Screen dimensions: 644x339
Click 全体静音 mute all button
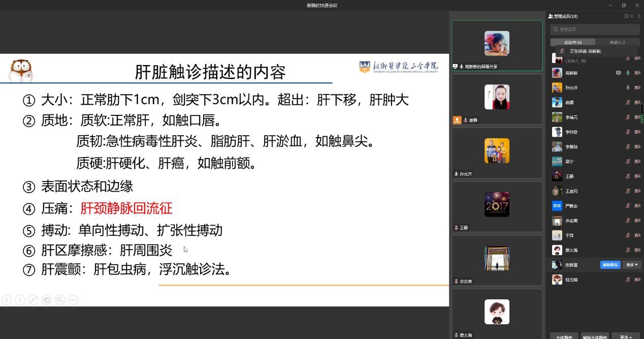coord(564,336)
